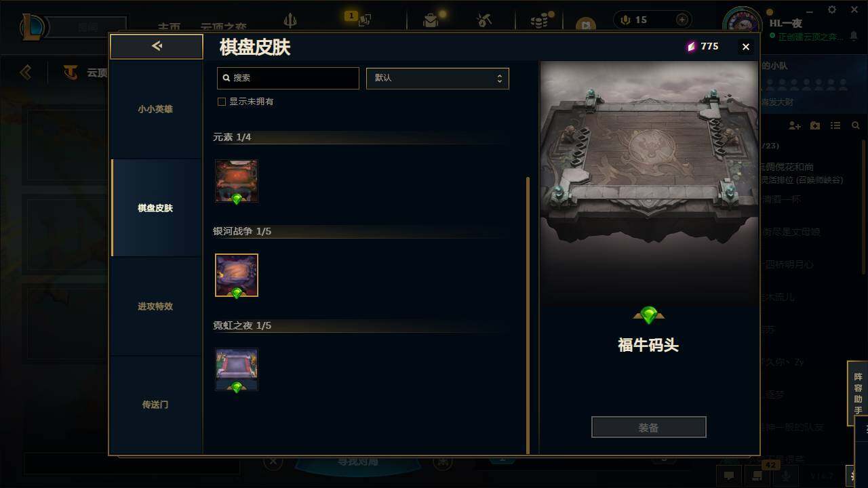The height and width of the screenshot is (488, 868).
Task: Go back using the arrow button
Action: click(157, 46)
